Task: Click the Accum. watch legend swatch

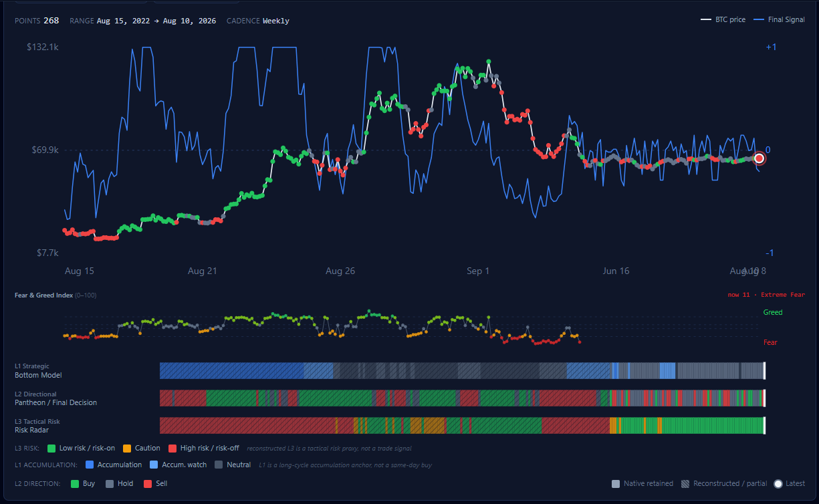Action: click(x=154, y=465)
